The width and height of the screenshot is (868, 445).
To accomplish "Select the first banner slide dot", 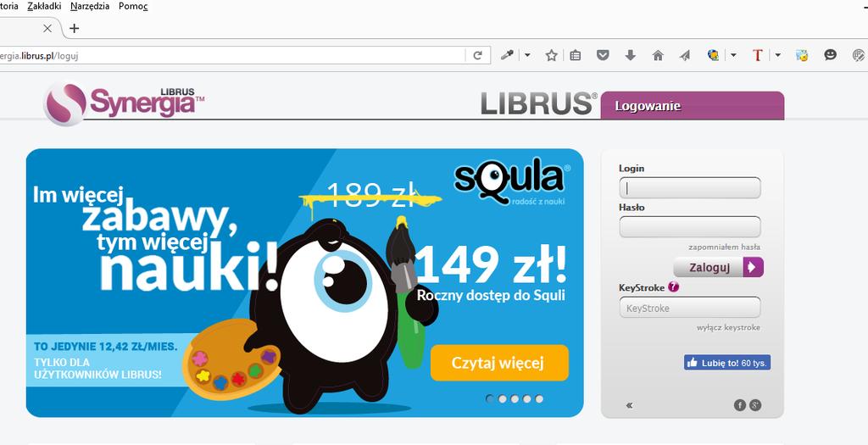I will point(490,398).
